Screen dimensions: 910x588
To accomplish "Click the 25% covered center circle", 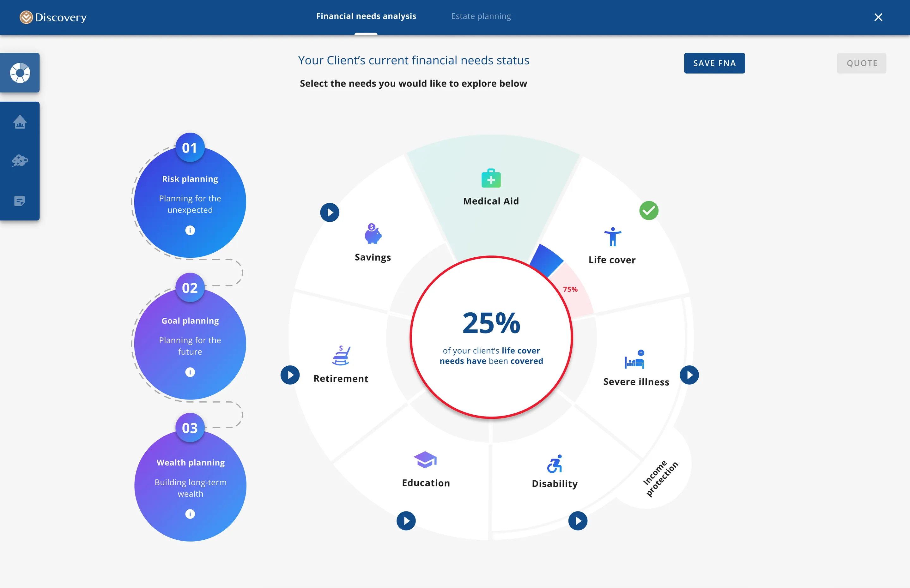I will [x=491, y=337].
